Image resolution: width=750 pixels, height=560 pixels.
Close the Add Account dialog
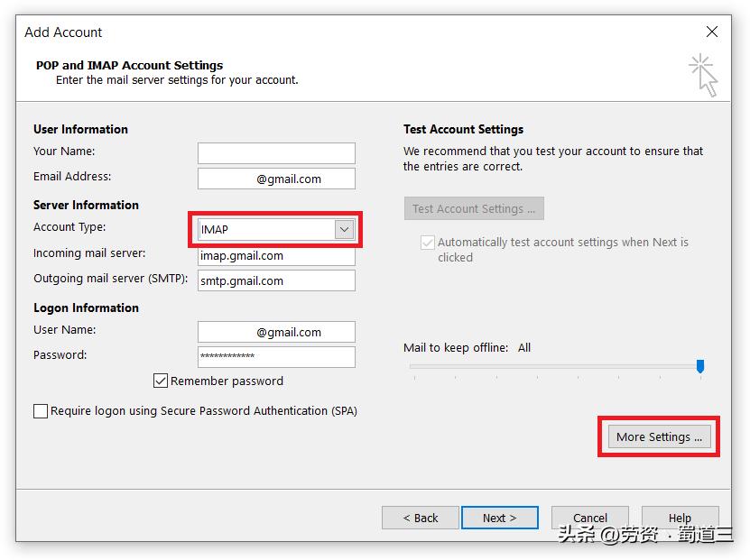point(711,31)
